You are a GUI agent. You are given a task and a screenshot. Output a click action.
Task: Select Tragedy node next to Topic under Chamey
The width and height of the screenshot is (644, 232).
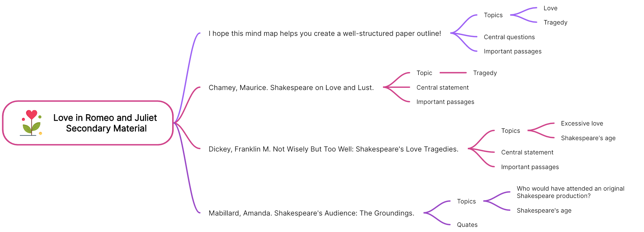[x=485, y=73]
